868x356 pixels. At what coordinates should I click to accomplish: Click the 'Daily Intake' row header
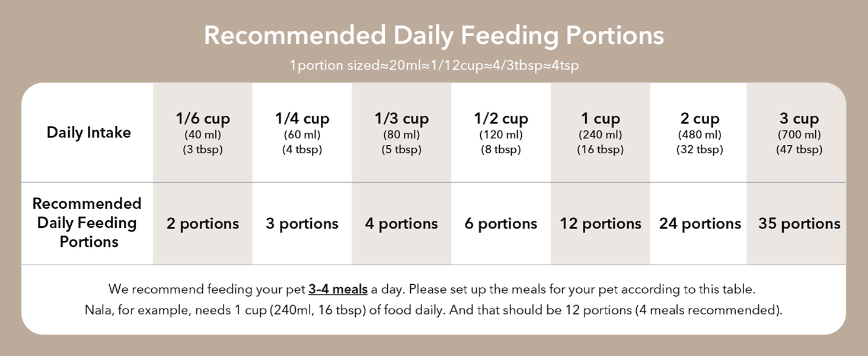coord(88,132)
